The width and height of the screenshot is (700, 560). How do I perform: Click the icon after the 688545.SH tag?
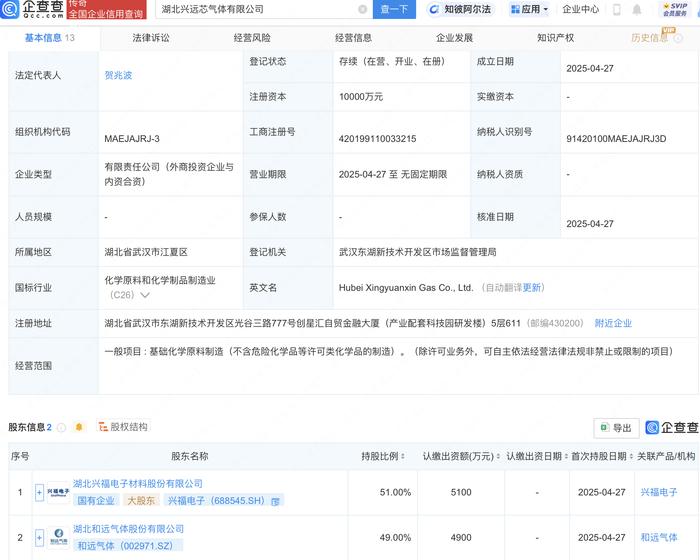coord(275,501)
